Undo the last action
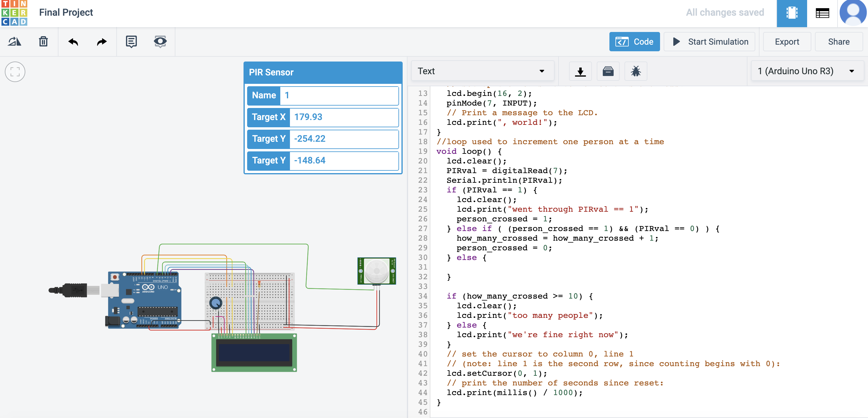 [73, 42]
